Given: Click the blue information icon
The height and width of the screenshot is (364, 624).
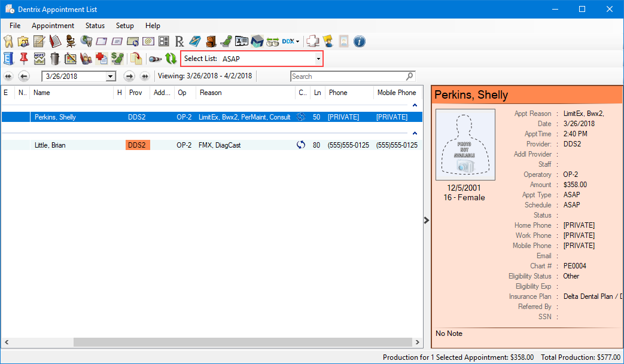Looking at the screenshot, I should click(360, 41).
